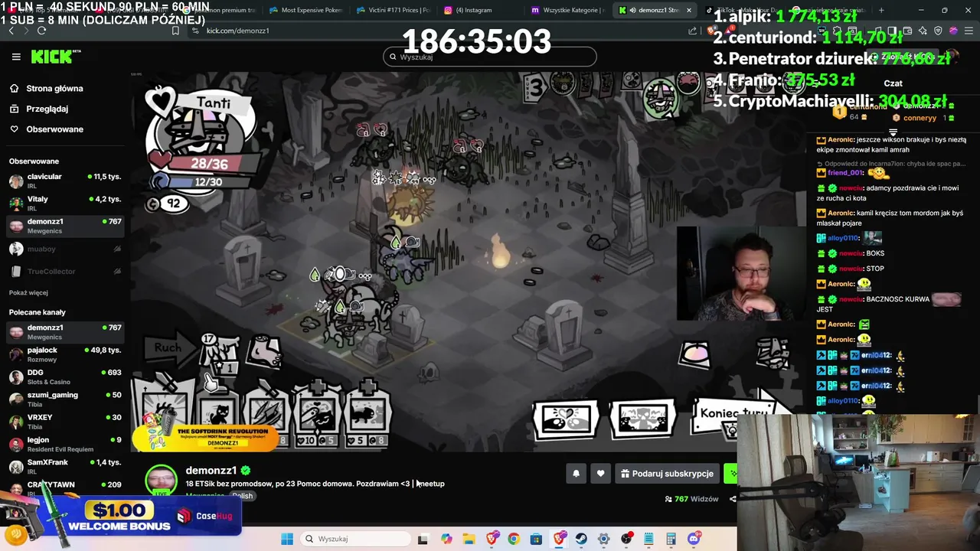Switch to Instagram tab
Screen dimensions: 980x551
click(x=480, y=10)
